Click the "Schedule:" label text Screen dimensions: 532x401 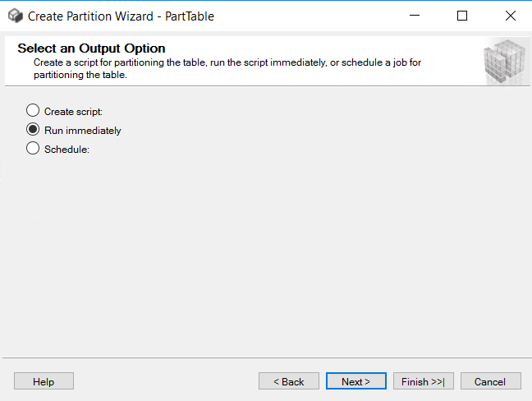66,150
